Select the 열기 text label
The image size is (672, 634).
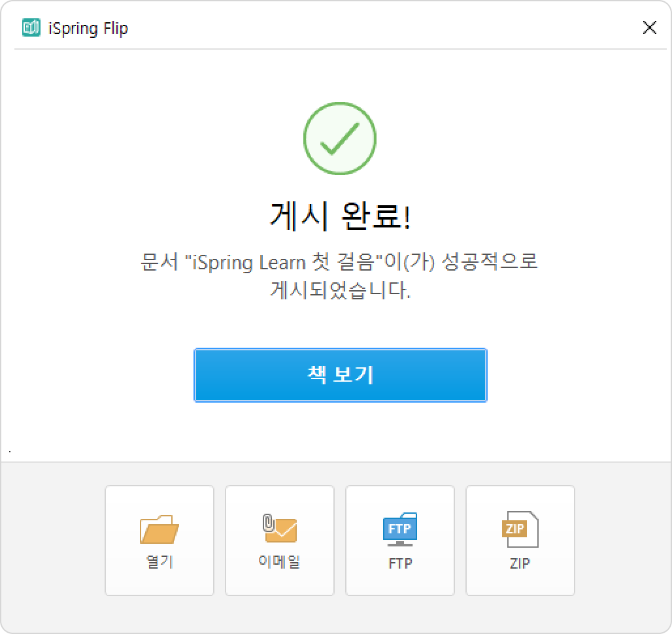click(160, 561)
